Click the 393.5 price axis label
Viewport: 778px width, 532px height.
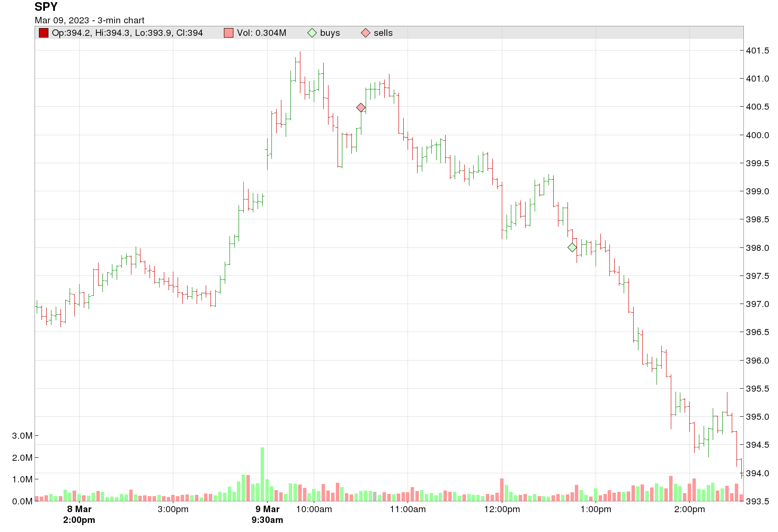point(758,501)
